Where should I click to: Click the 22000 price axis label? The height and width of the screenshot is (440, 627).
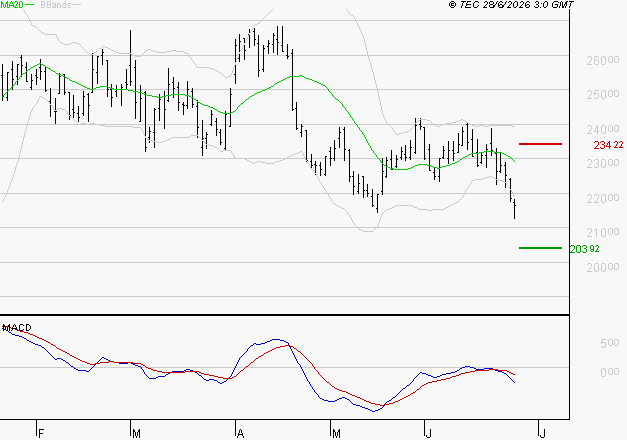[x=603, y=199]
